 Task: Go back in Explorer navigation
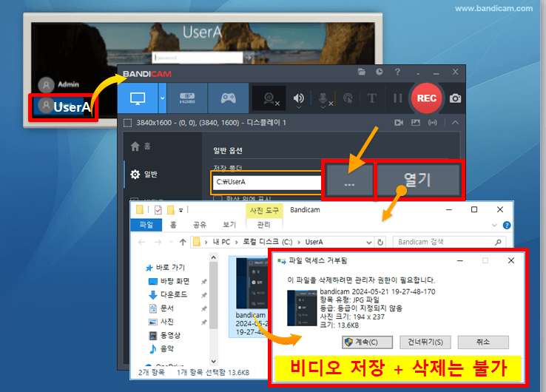coord(141,242)
